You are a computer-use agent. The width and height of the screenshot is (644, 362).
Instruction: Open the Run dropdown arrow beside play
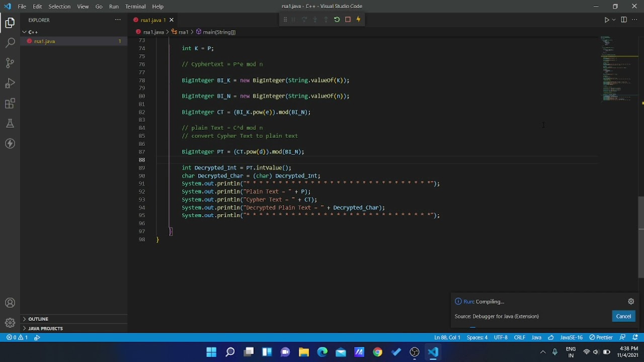point(613,20)
